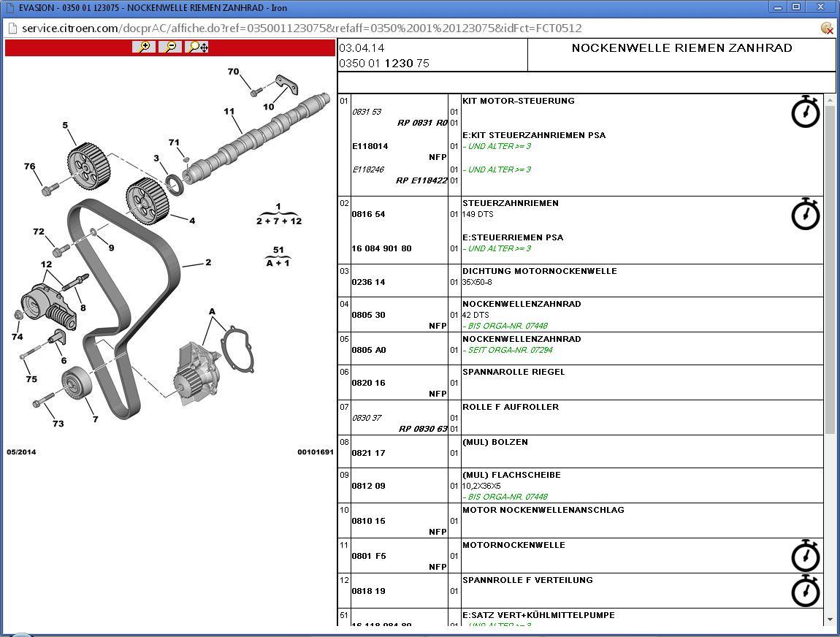Click the zoom out magnifier icon

point(170,47)
